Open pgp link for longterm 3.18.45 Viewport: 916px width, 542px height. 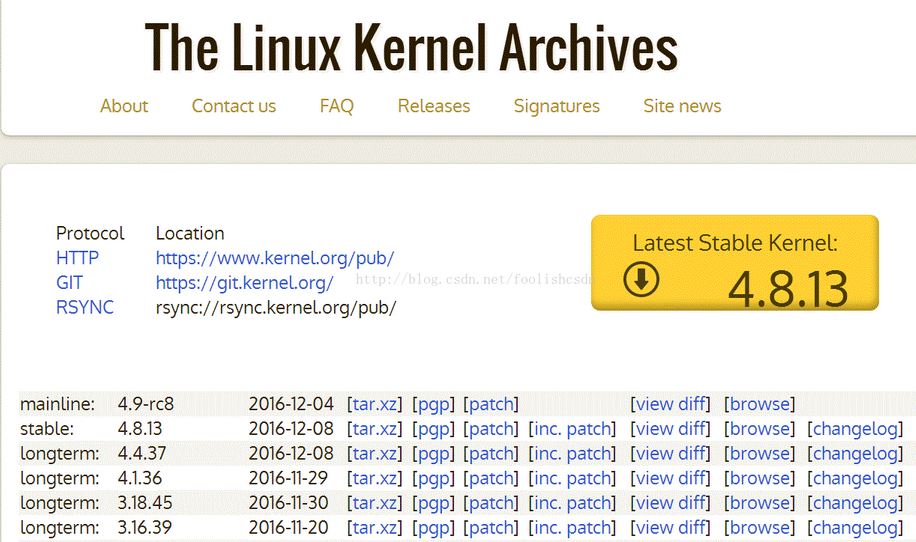pos(433,503)
